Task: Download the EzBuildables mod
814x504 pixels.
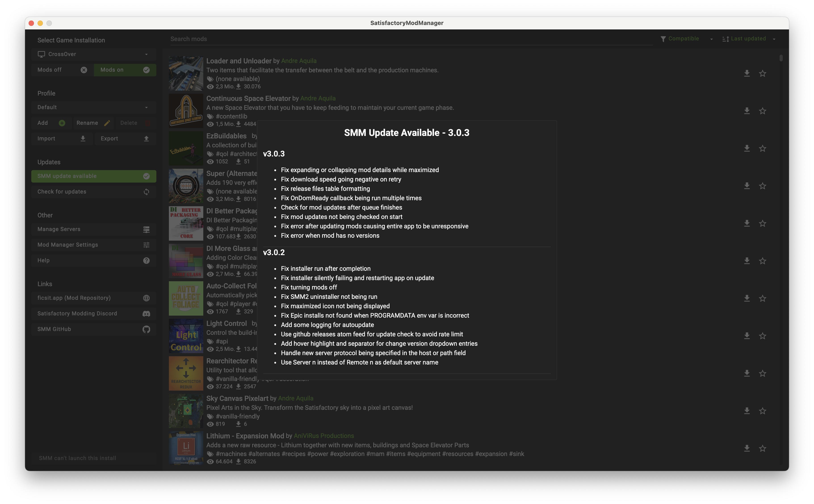Action: (x=747, y=148)
